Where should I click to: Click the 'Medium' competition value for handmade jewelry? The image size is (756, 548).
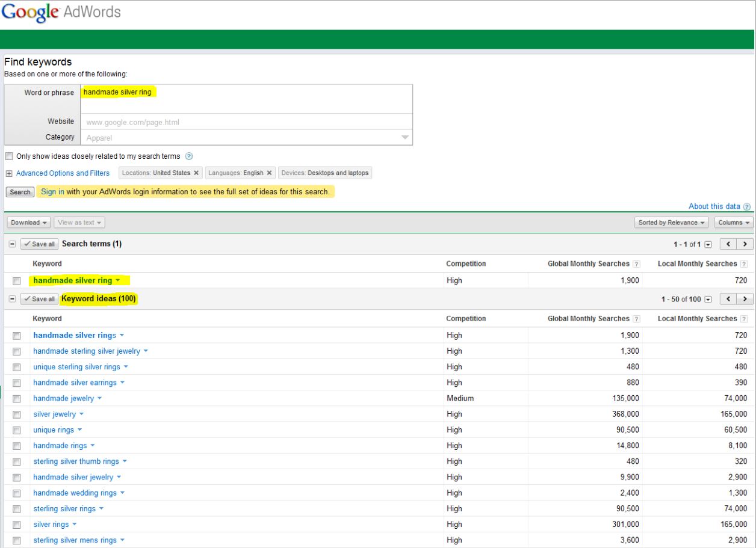point(460,399)
